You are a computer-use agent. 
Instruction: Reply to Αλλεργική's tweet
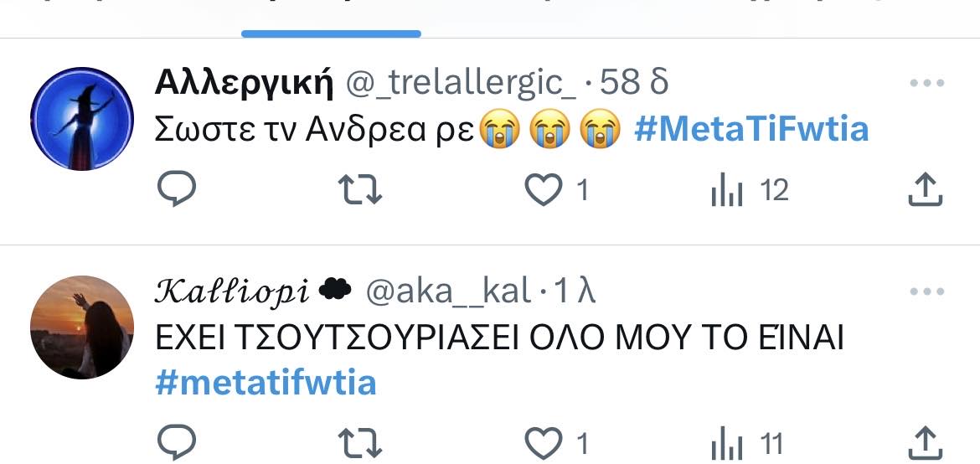click(176, 189)
